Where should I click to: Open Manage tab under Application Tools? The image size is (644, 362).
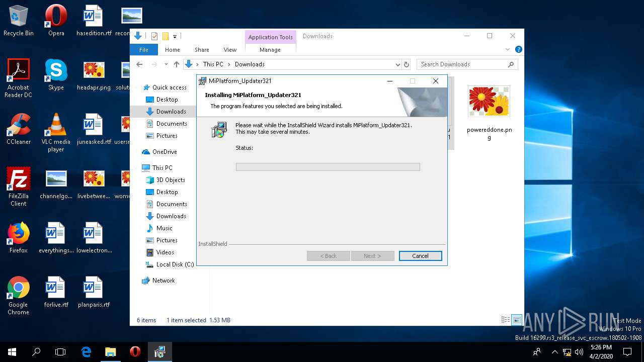[270, 50]
